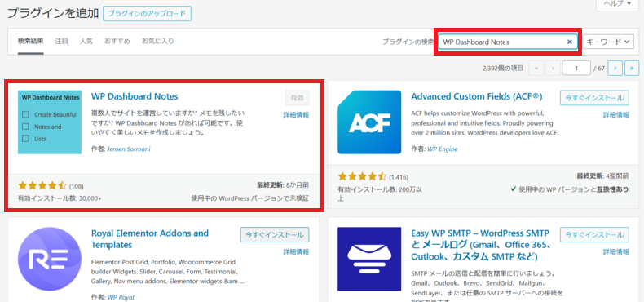
Task: Click 最終更新: 4週間前 text
Action: pos(602,176)
